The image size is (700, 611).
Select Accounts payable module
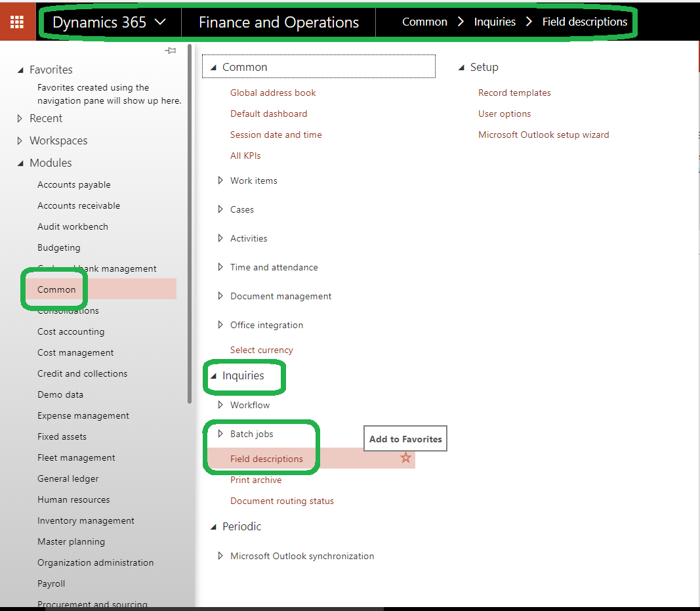[74, 185]
